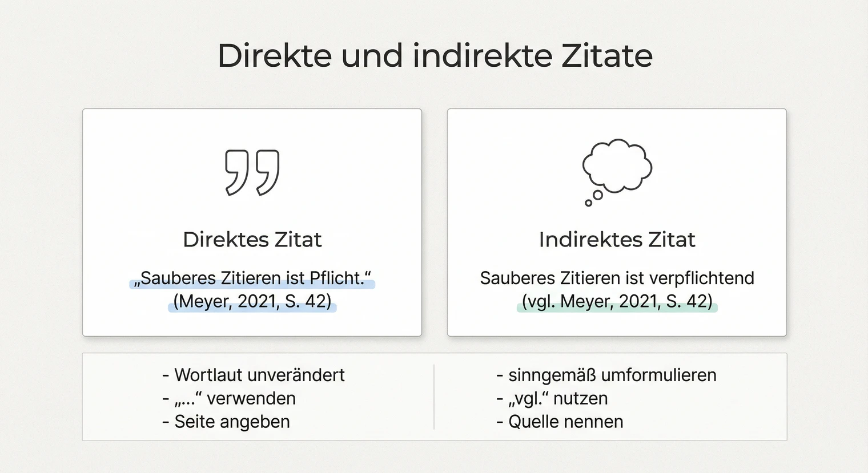868x473 pixels.
Task: Click the citation (vgl. Meyer, 2021, S. 42)
Action: (618, 301)
